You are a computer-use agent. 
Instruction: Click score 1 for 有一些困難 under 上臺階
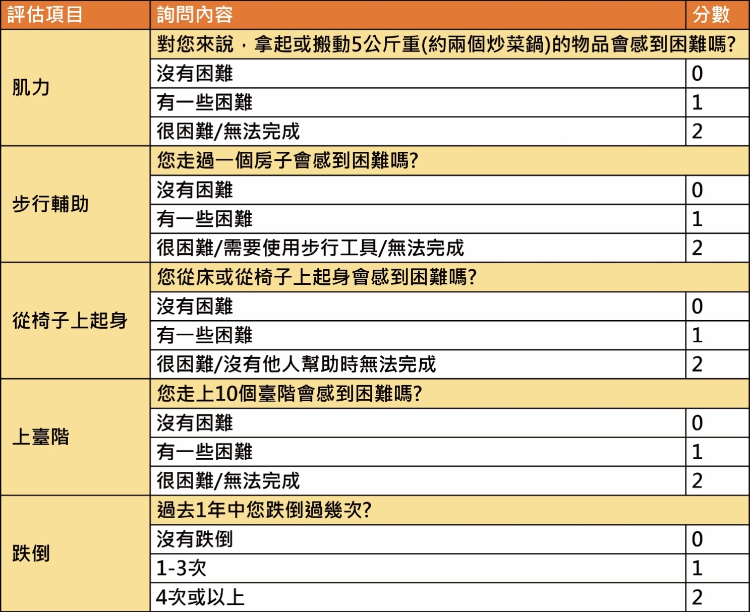(717, 452)
